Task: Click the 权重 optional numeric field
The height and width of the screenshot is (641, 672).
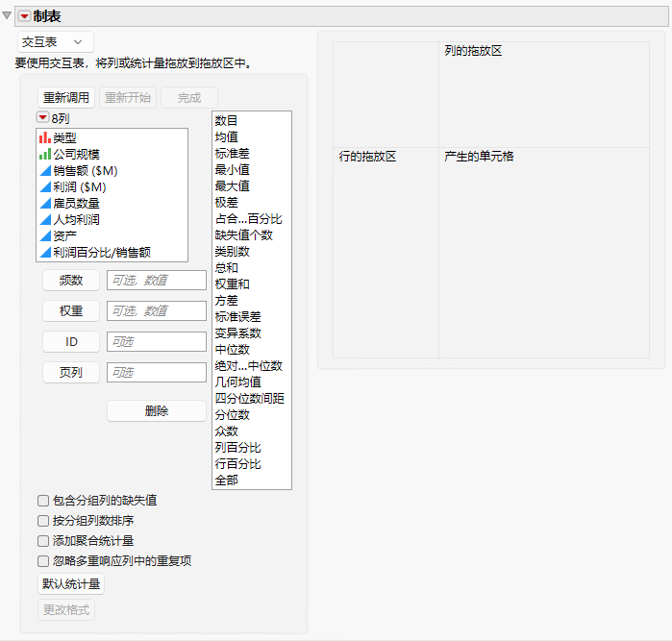Action: (157, 311)
